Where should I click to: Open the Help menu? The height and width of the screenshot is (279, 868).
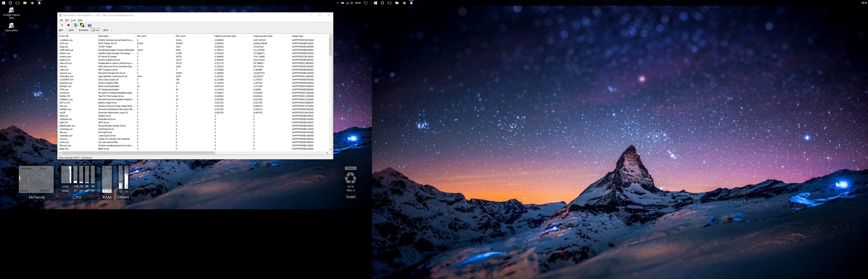click(x=80, y=20)
